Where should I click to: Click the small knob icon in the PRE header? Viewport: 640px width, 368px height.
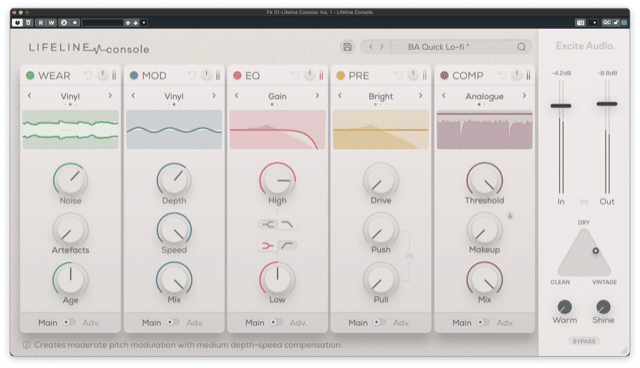[x=413, y=75]
